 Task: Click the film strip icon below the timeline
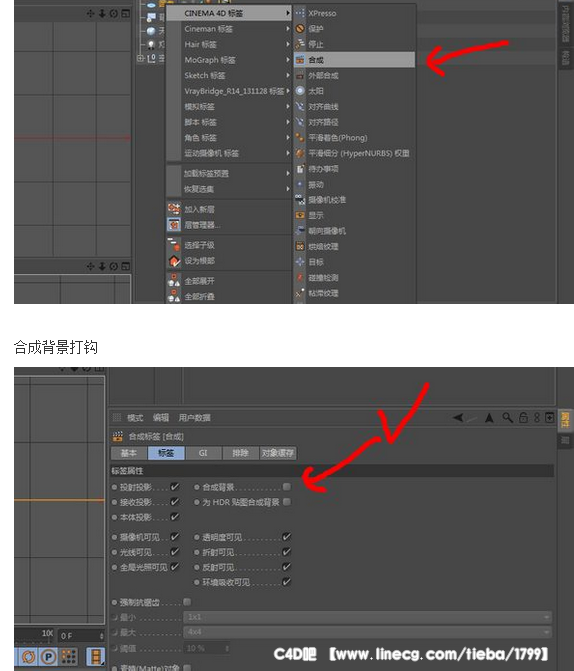[95, 656]
